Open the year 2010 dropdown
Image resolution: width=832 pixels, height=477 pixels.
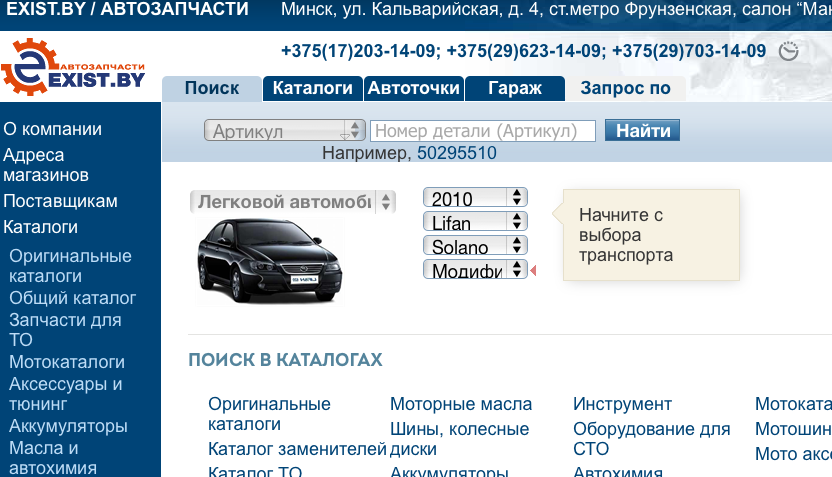coord(475,198)
